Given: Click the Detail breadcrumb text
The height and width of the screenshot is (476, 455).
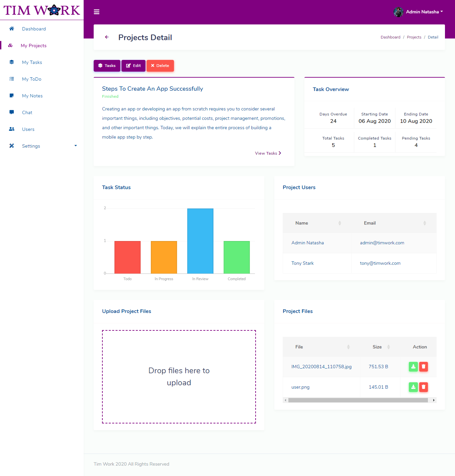Looking at the screenshot, I should click(433, 37).
